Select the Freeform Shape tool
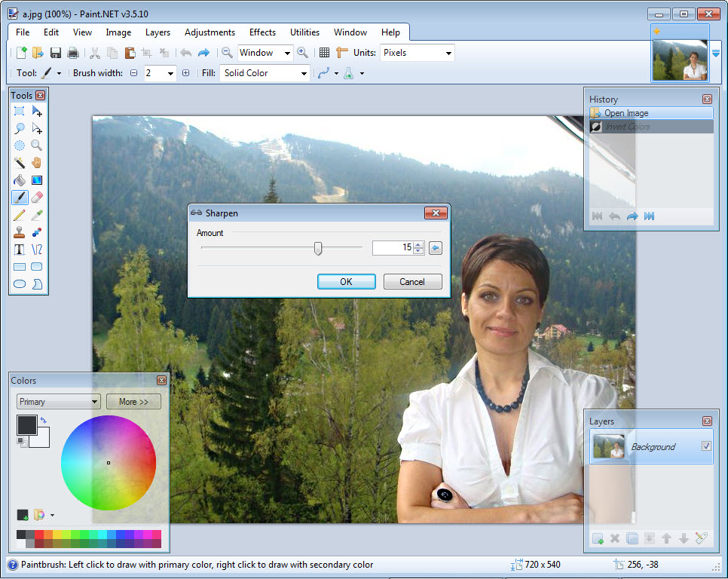The width and height of the screenshot is (728, 579). pos(37,283)
